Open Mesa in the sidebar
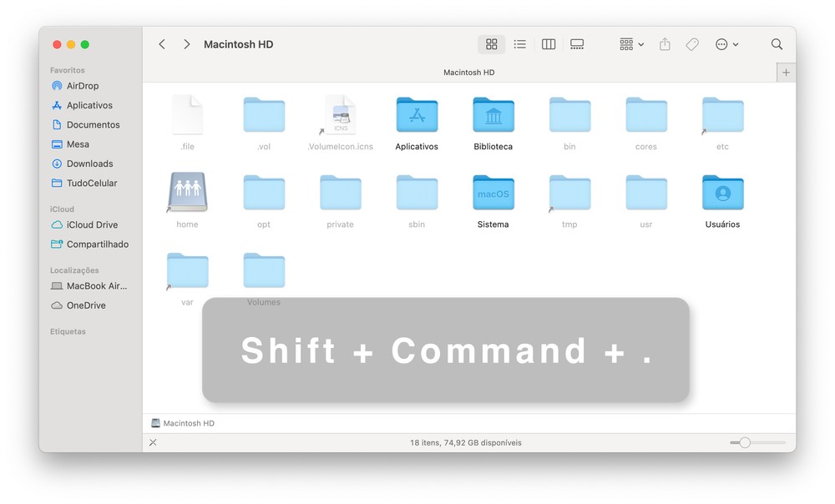This screenshot has width=835, height=504. point(70,144)
